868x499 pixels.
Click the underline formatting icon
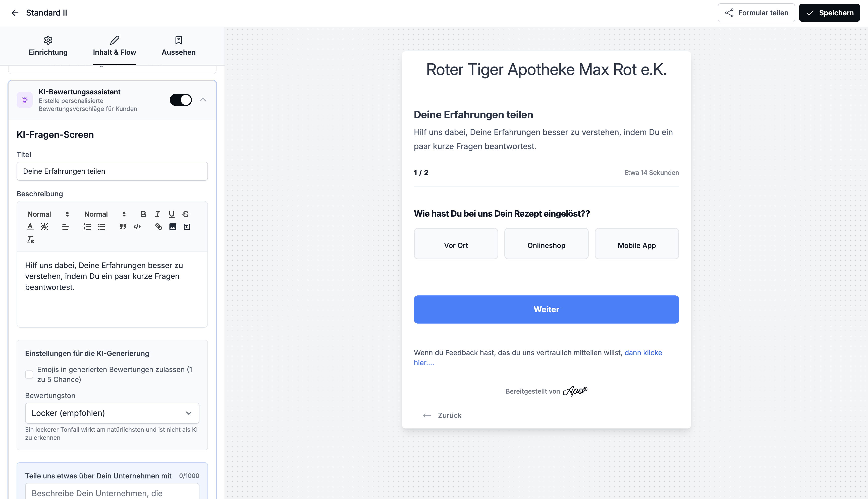coord(171,214)
